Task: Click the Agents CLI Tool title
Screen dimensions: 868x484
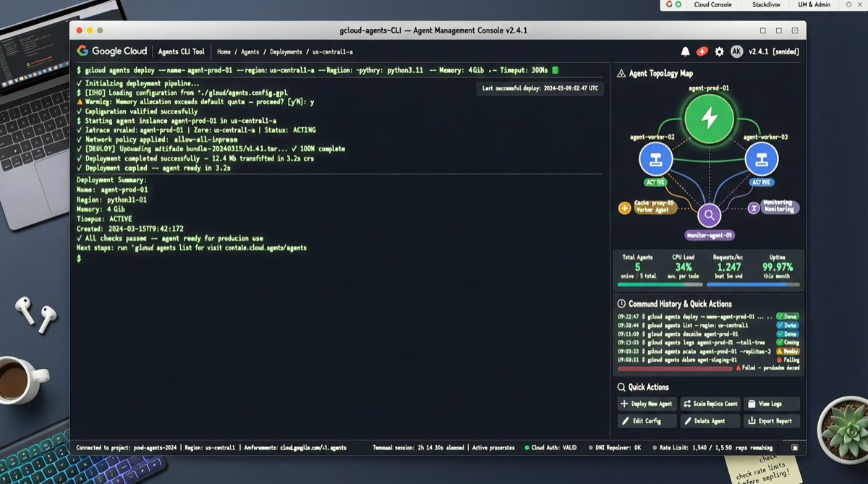Action: tap(181, 52)
